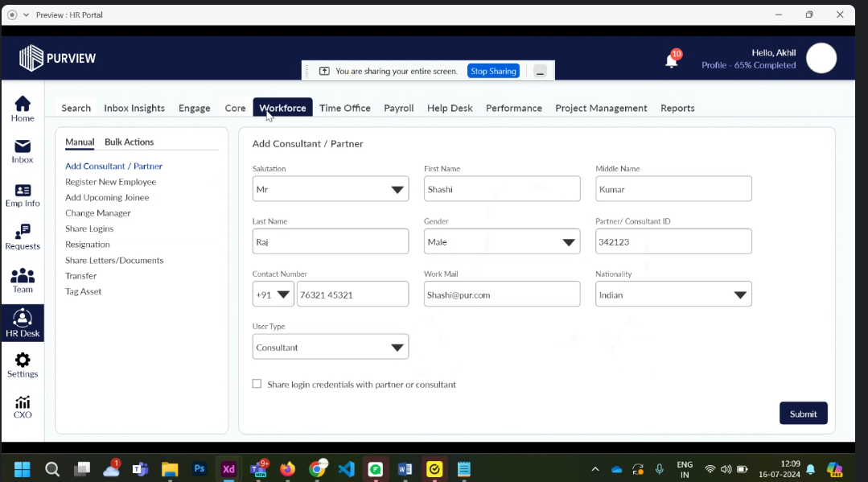Viewport: 868px width, 482px height.
Task: Switch to Bulk Actions tab
Action: point(129,142)
